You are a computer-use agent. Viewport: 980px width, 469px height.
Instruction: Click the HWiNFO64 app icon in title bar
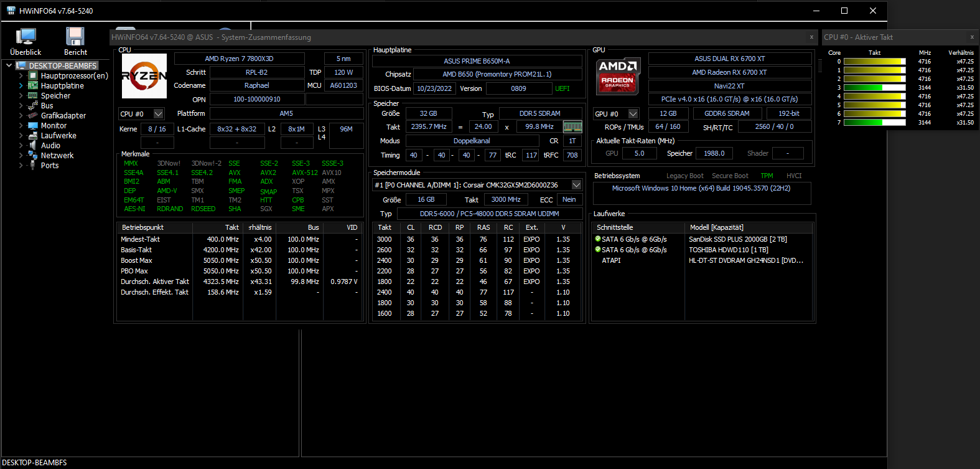click(x=11, y=11)
